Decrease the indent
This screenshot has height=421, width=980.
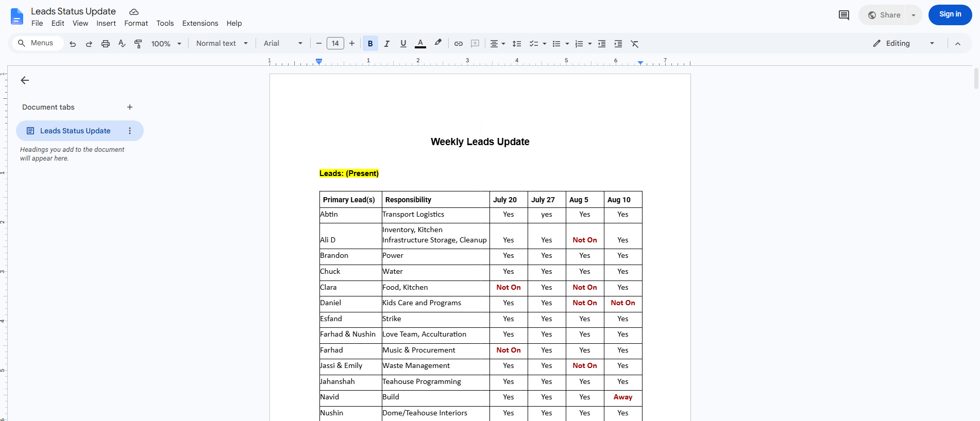coord(602,44)
